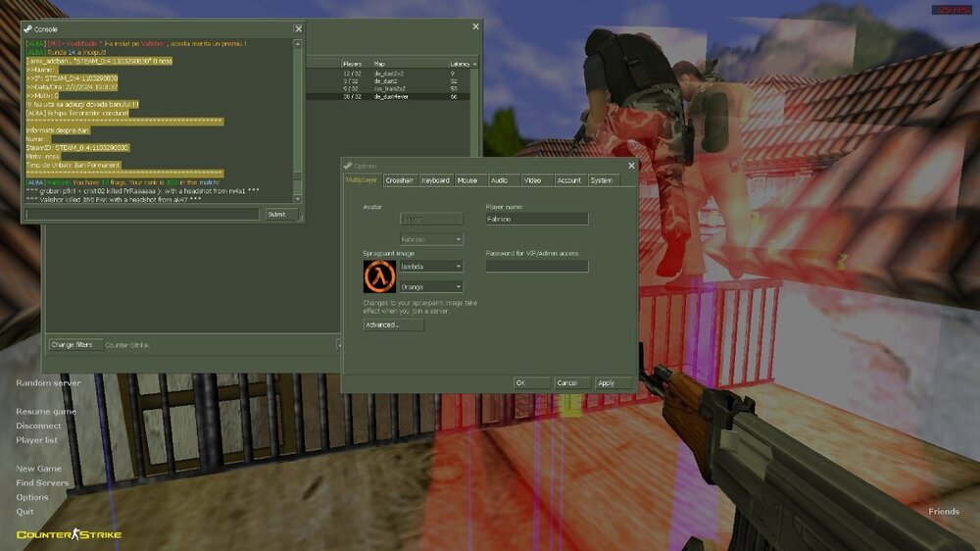This screenshot has height=551, width=980.
Task: Open Find Servers from the game menu
Action: [42, 483]
